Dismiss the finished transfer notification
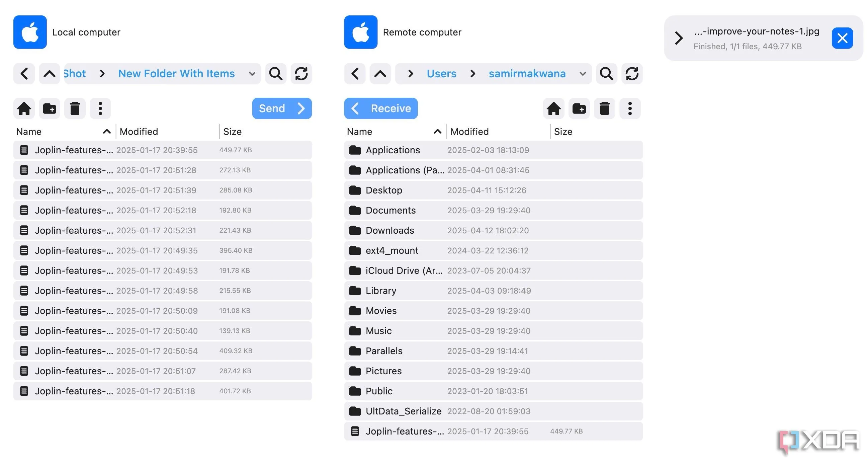Image resolution: width=868 pixels, height=464 pixels. click(842, 38)
